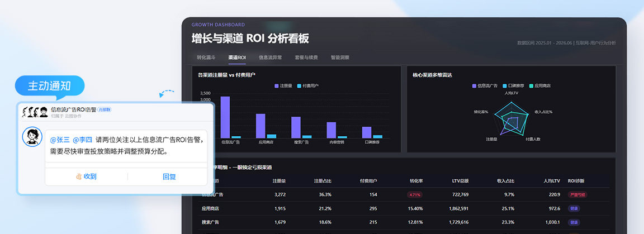Image resolution: width=644 pixels, height=234 pixels.
Task: Click the purple 口碑推荐 registration bar
Action: click(366, 132)
